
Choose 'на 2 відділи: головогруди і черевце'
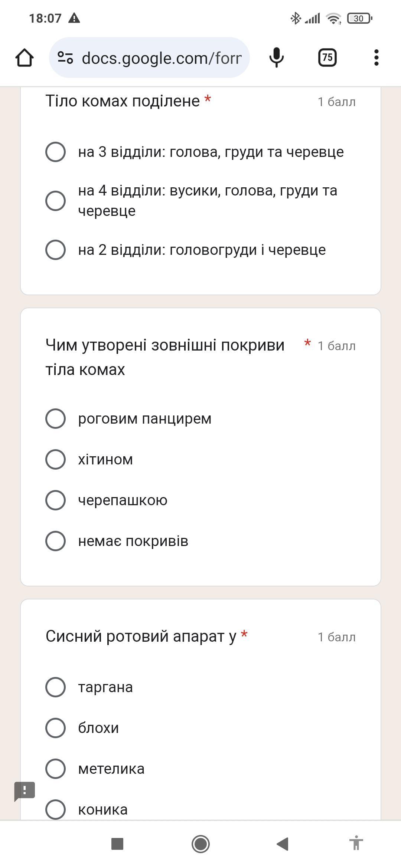coord(56,250)
